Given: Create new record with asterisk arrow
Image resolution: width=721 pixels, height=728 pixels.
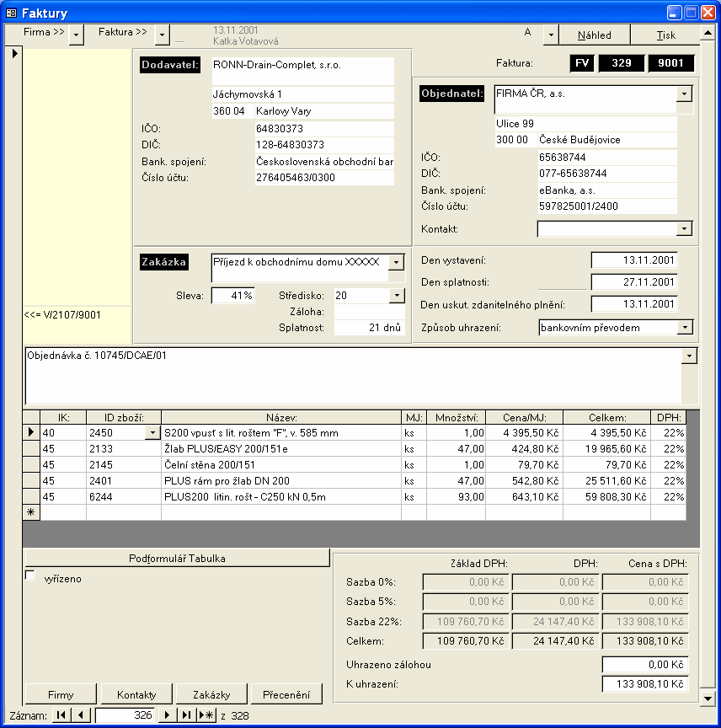Looking at the screenshot, I should pos(206,715).
